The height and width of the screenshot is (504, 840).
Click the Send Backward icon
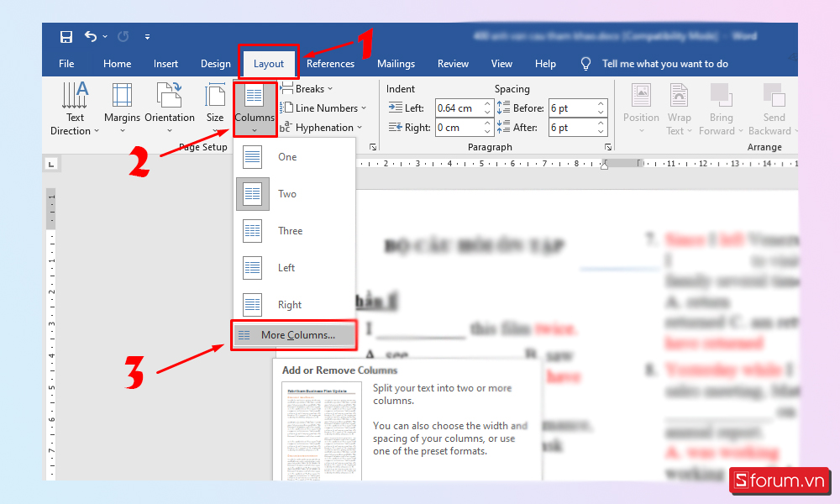pos(774,95)
